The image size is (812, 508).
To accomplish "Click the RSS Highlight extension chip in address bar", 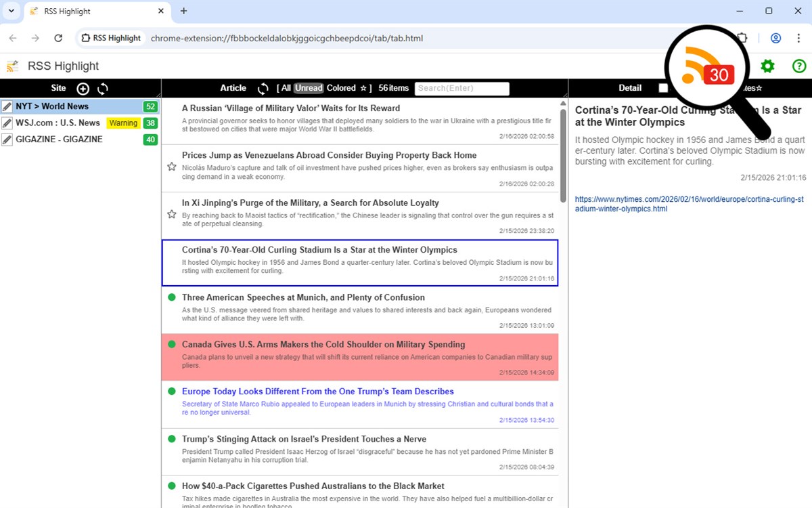I will coord(111,38).
